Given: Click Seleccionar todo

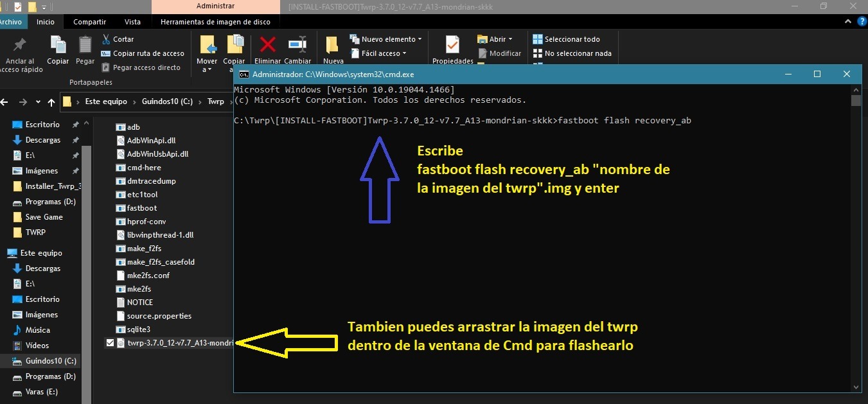Looking at the screenshot, I should (567, 39).
